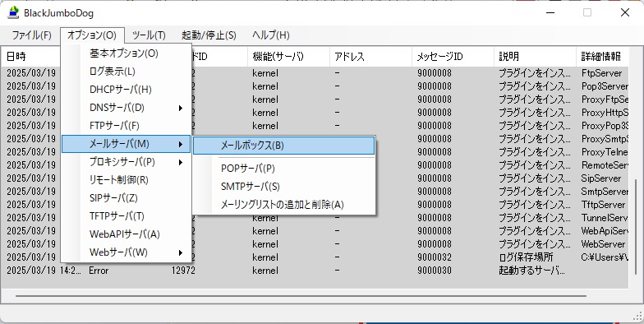Select メールボックス(B) in the submenu
644x324 pixels.
click(x=284, y=146)
